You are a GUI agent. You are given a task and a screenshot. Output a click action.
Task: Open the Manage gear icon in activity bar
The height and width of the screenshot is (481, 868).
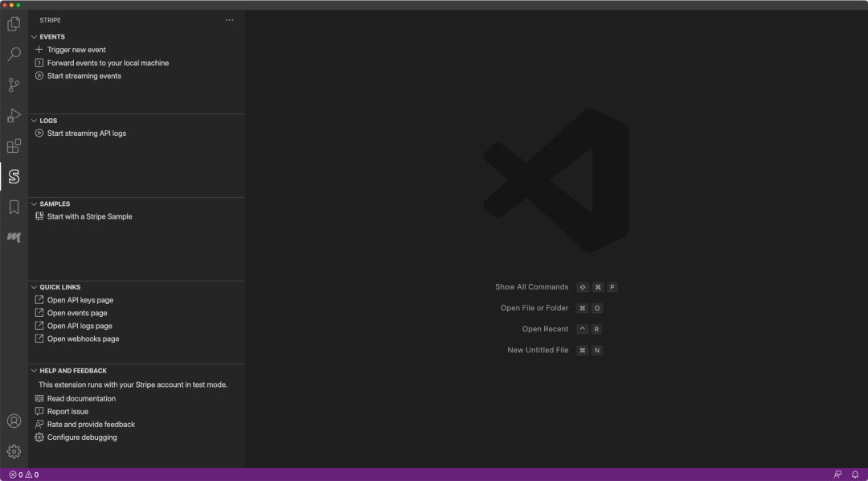click(14, 451)
